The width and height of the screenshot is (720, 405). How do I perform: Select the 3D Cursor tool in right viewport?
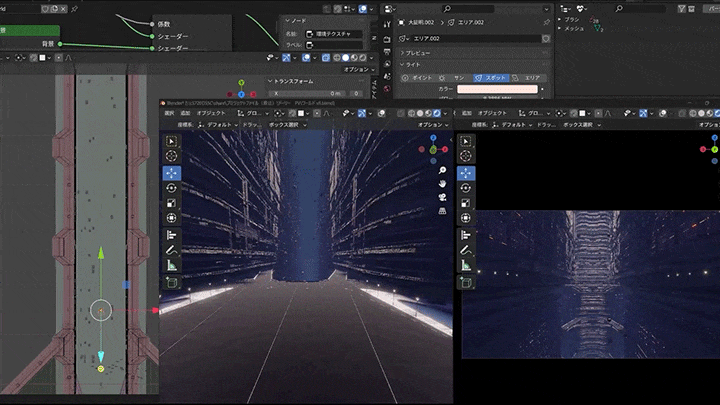466,156
